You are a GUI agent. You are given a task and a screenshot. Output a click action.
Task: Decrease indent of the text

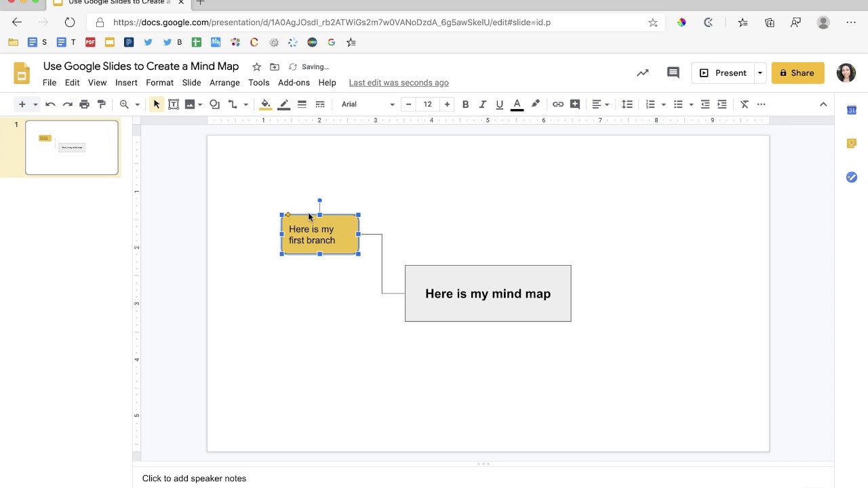click(705, 104)
